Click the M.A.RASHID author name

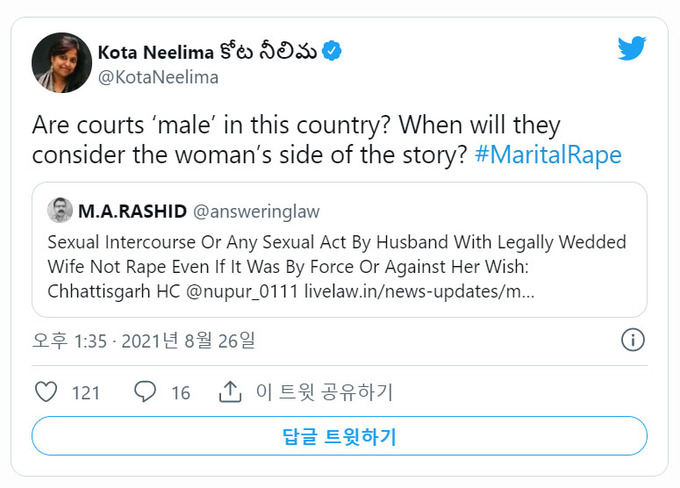pyautogui.click(x=130, y=211)
